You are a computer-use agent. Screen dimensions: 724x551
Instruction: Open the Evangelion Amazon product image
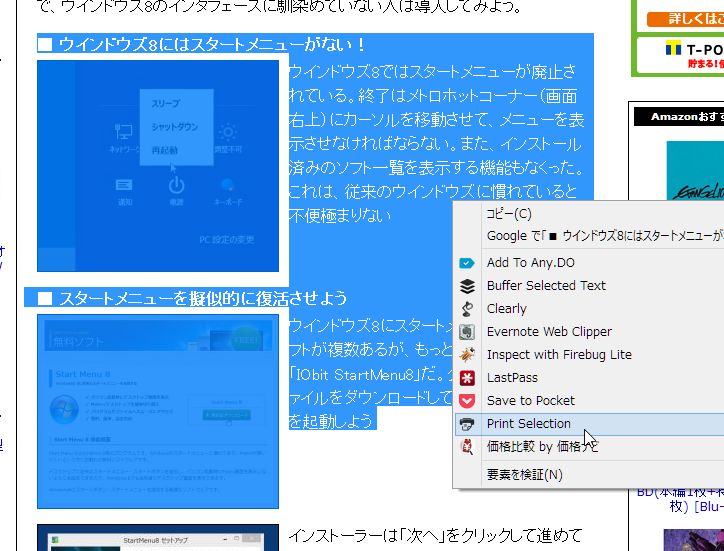tap(695, 171)
